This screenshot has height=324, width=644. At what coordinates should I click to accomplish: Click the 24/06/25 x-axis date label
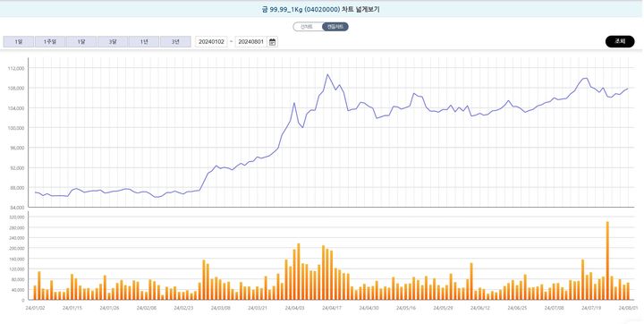point(518,308)
